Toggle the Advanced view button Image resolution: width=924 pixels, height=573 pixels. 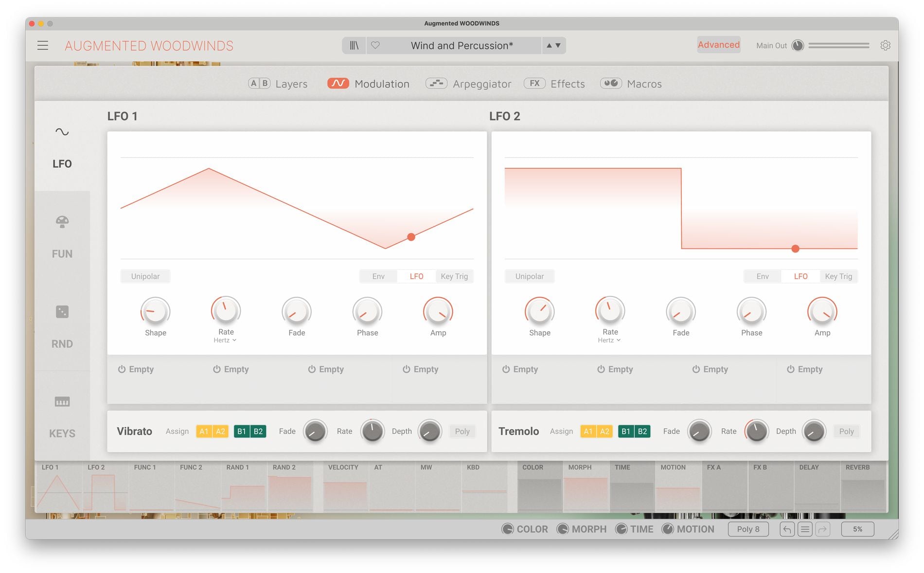pos(718,45)
